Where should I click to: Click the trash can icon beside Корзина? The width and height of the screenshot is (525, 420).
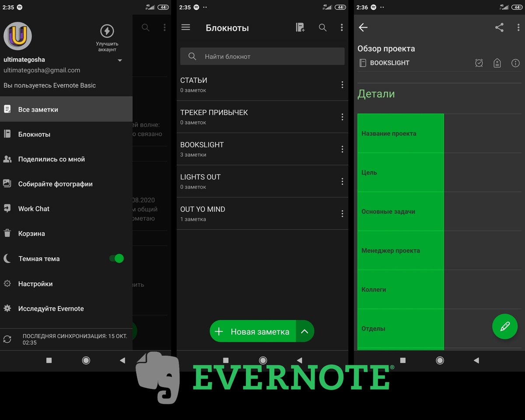[7, 234]
